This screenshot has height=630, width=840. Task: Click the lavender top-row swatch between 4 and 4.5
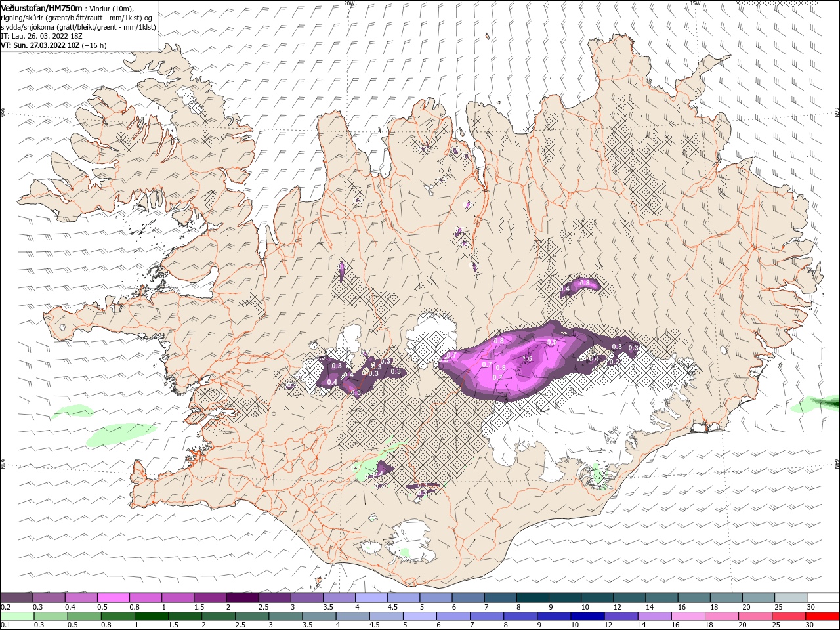(x=371, y=598)
